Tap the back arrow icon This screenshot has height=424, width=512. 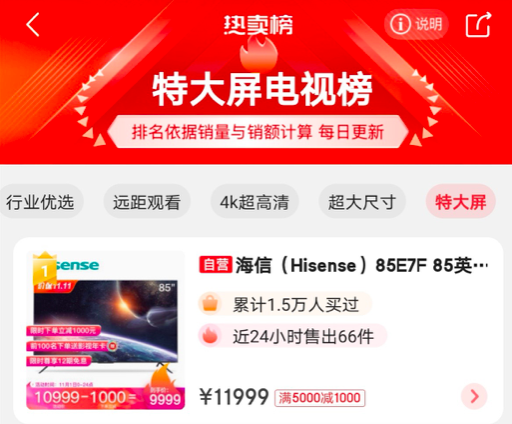[33, 25]
